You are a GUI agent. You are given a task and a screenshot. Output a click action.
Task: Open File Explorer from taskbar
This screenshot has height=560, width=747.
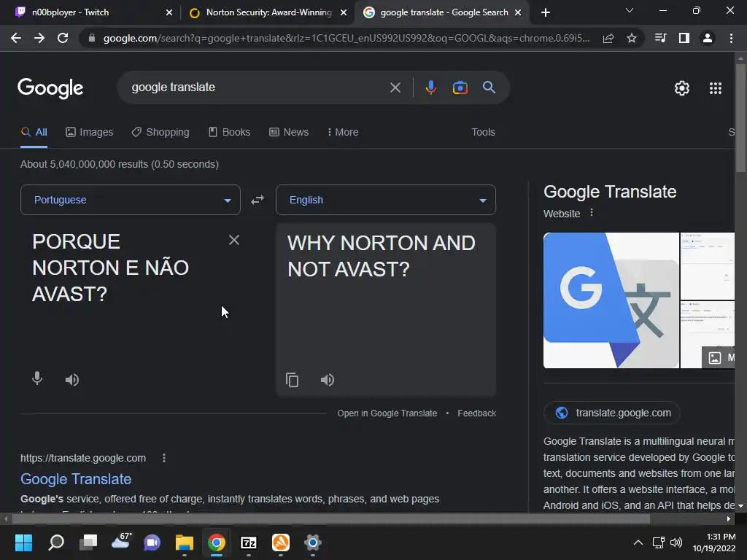click(185, 542)
